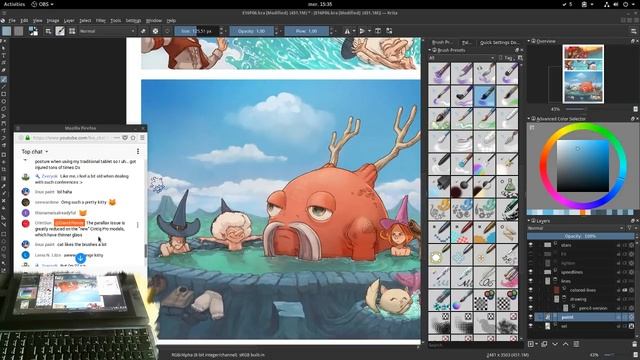Add a new paint layer
The image size is (640, 360).
click(x=531, y=344)
